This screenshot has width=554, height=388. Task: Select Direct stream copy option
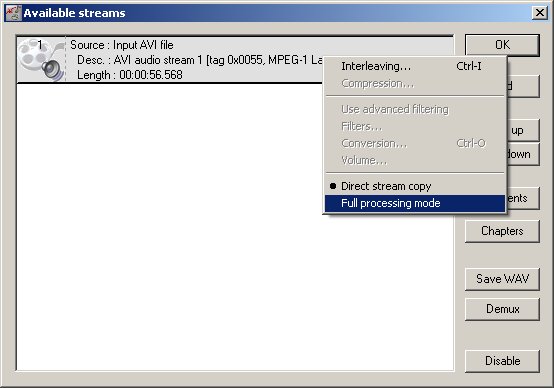point(415,186)
